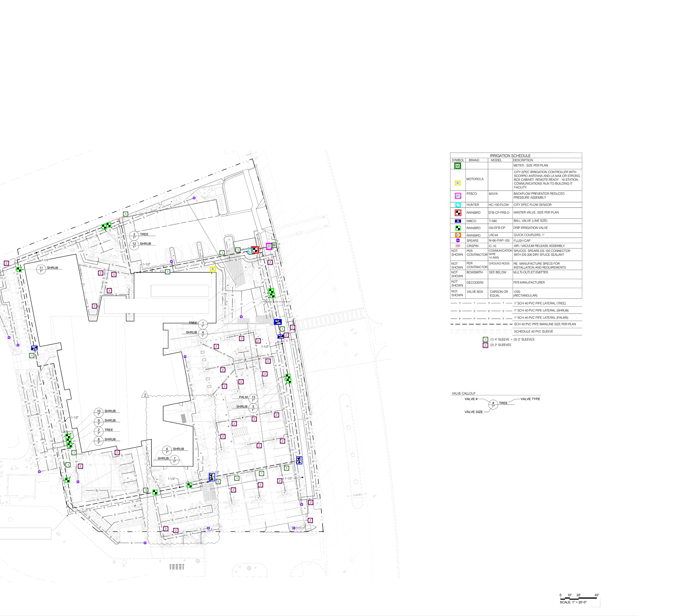Image resolution: width=675 pixels, height=616 pixels.
Task: Select the green drip irrigation valve legend symbol
Action: tap(458, 228)
